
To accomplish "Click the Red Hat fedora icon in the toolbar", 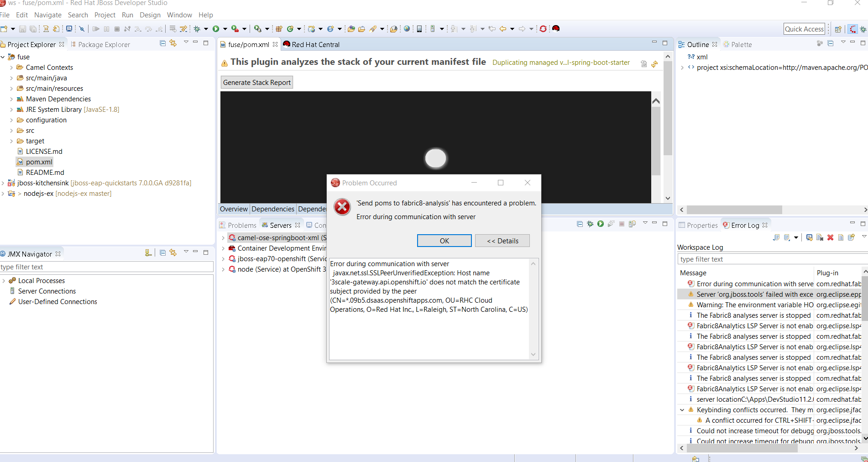I will point(556,29).
